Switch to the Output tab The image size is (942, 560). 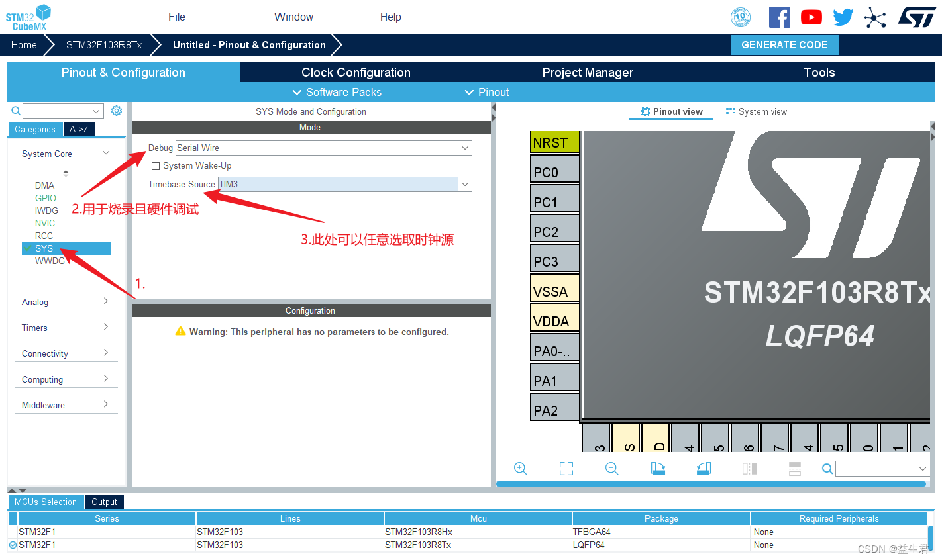click(x=104, y=502)
